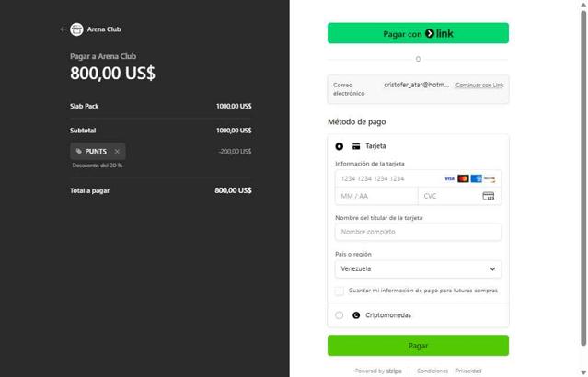Screen dimensions: 588x377
Task: Focus the MM / AA expiry field
Action: [x=376, y=196]
